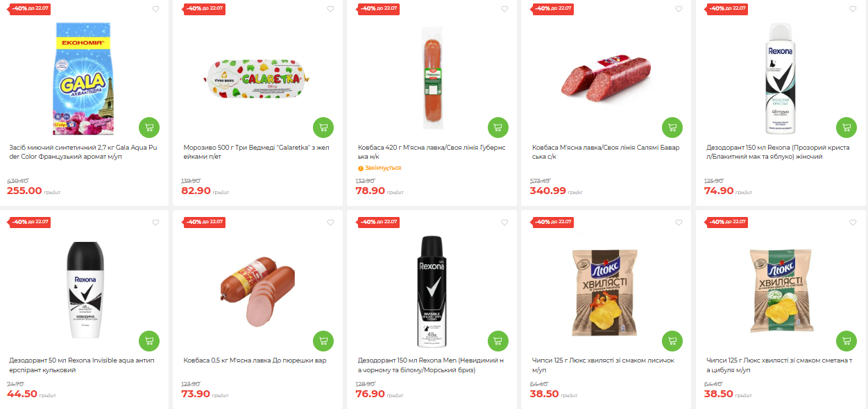The image size is (868, 409).
Task: Add Rexona Invisible aqua roll-on to cart
Action: pyautogui.click(x=149, y=340)
